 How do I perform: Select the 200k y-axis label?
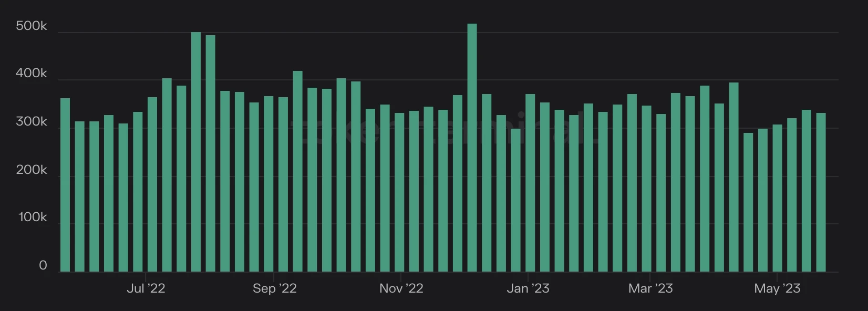pos(32,170)
